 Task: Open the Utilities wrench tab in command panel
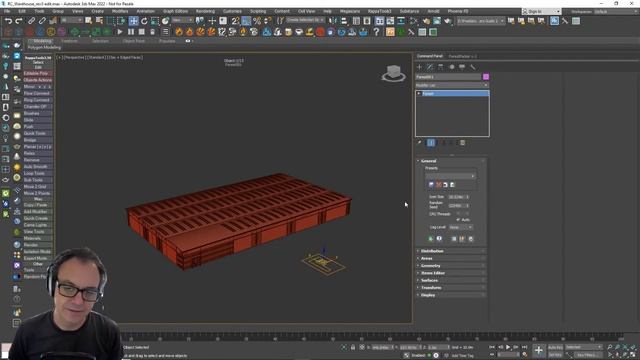click(x=473, y=67)
